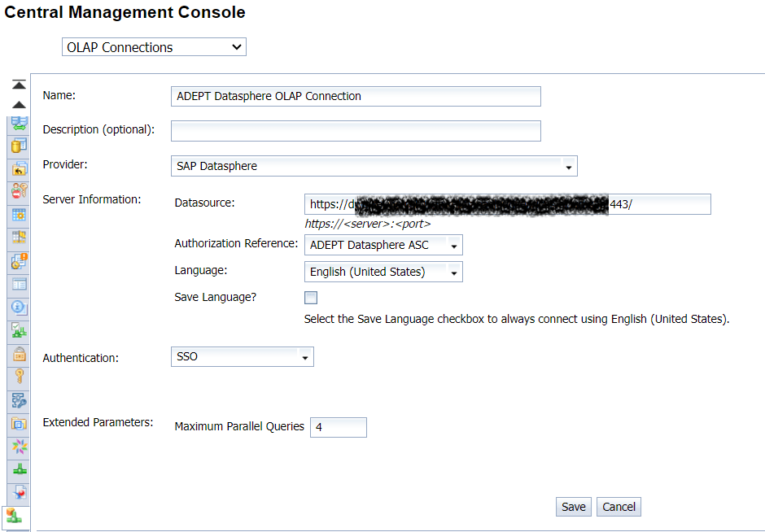Image resolution: width=765 pixels, height=532 pixels.
Task: Click the Name input field
Action: pyautogui.click(x=356, y=96)
